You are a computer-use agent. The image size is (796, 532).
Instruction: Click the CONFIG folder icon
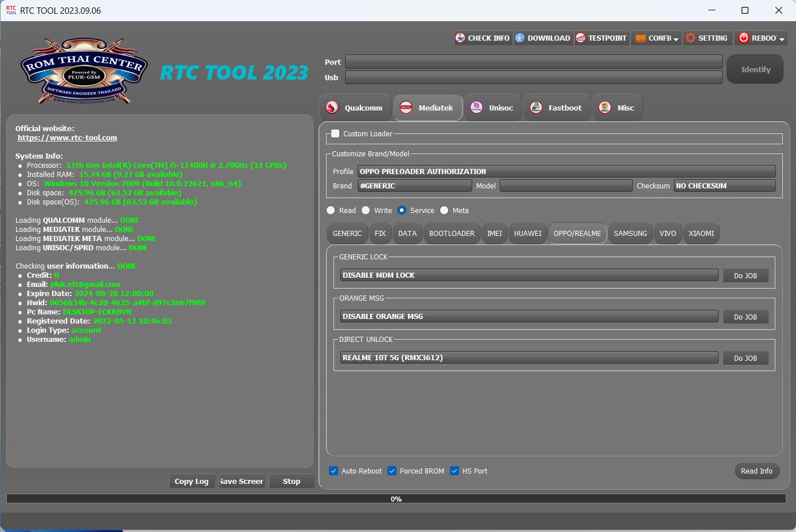tap(641, 38)
